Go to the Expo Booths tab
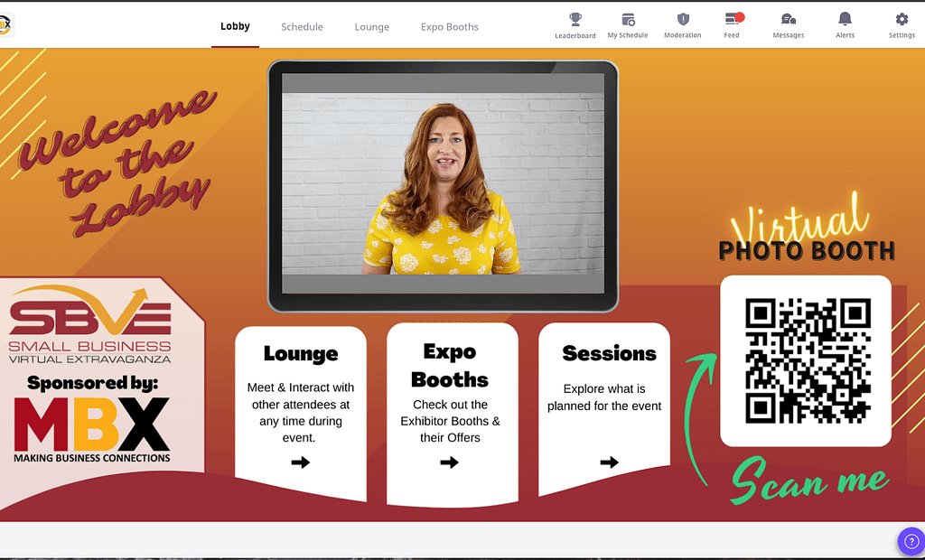The width and height of the screenshot is (925, 560). click(x=449, y=26)
